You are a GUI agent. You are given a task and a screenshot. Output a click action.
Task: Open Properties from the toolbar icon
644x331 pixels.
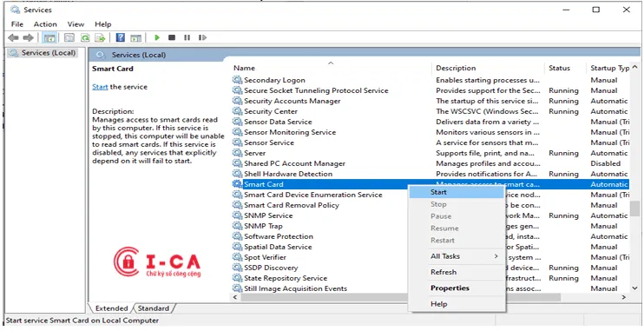[69, 38]
